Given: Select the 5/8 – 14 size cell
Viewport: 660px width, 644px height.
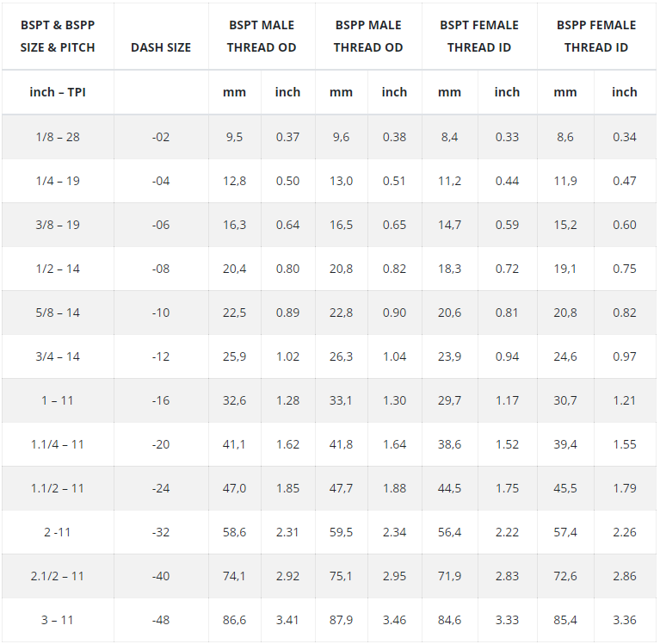Looking at the screenshot, I should [58, 313].
